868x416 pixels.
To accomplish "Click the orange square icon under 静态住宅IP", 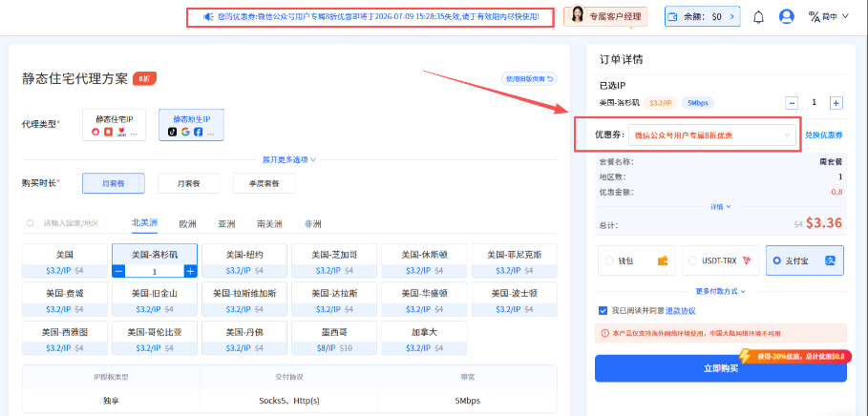I will 109,132.
